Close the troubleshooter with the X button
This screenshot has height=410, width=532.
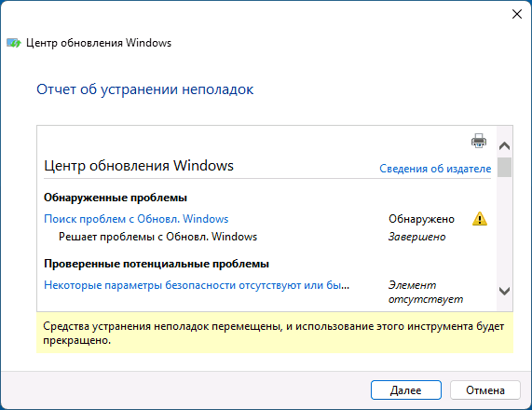[517, 14]
